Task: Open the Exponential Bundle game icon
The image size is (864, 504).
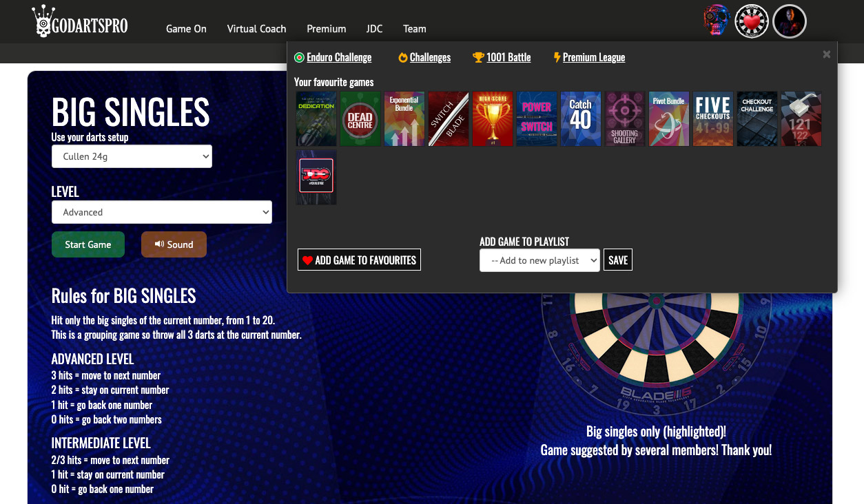Action: (404, 118)
